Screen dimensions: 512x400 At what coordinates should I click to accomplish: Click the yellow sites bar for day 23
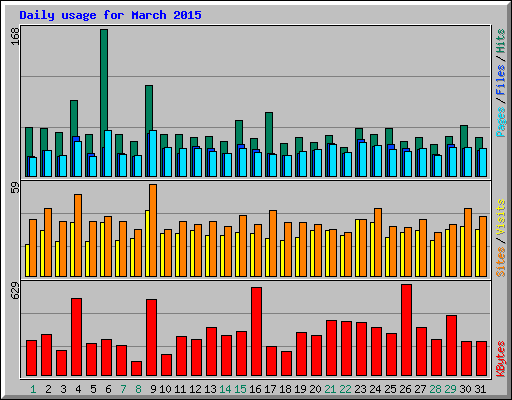pyautogui.click(x=357, y=248)
